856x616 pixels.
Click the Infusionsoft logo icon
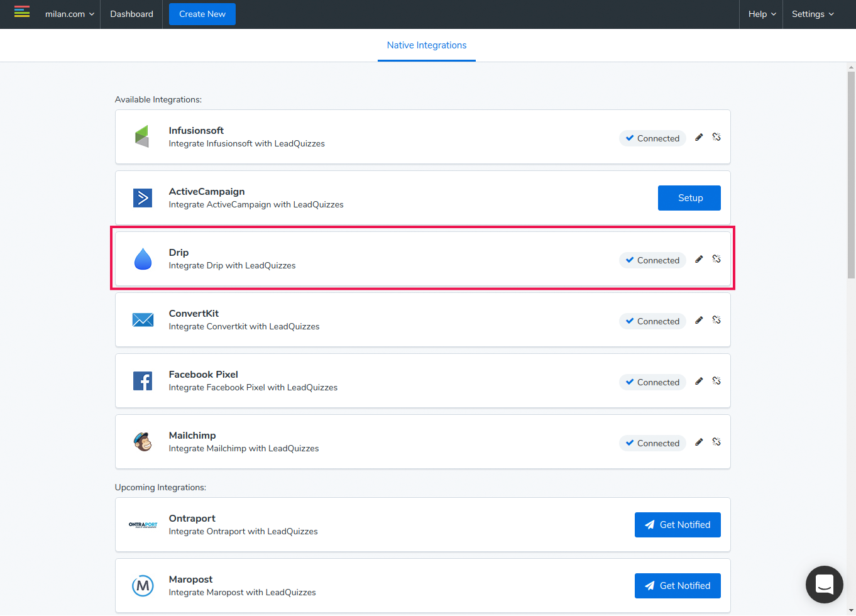143,136
